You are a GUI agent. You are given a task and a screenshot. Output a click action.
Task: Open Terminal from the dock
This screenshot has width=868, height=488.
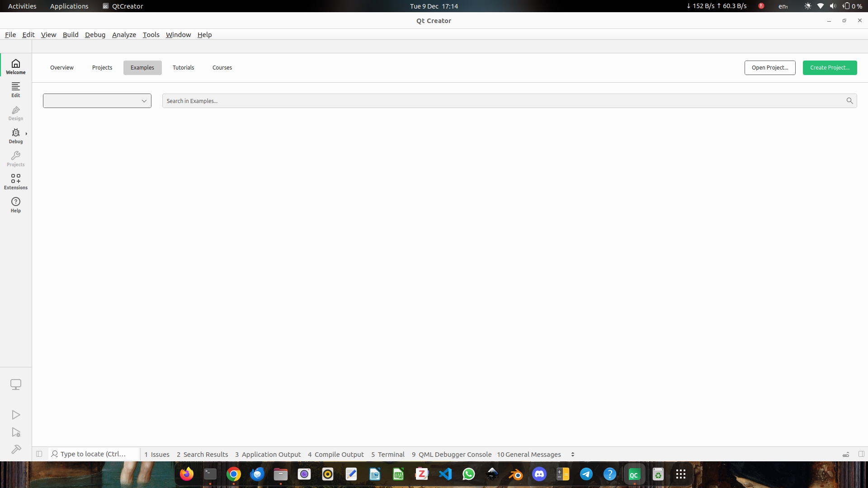(x=210, y=474)
